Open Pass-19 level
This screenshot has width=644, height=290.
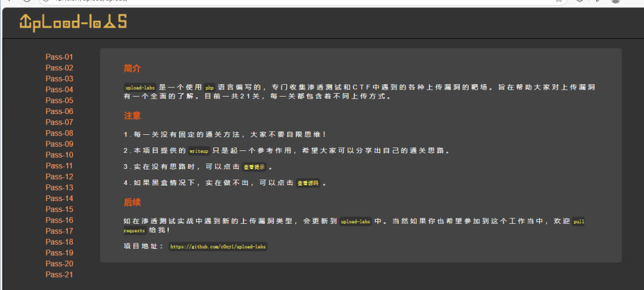tap(59, 252)
